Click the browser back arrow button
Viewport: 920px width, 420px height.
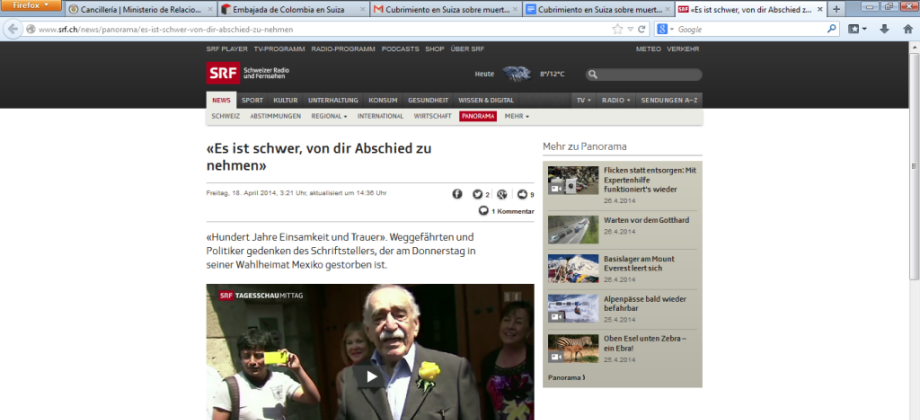tap(13, 29)
